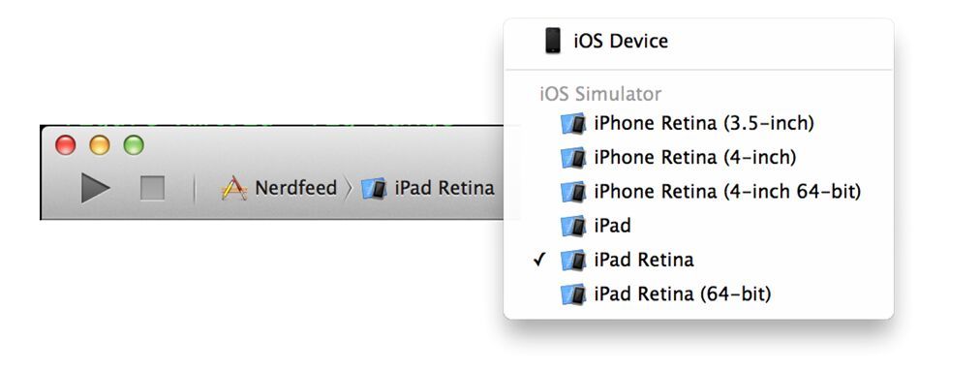
Task: Click the green zoom window button
Action: [x=134, y=145]
